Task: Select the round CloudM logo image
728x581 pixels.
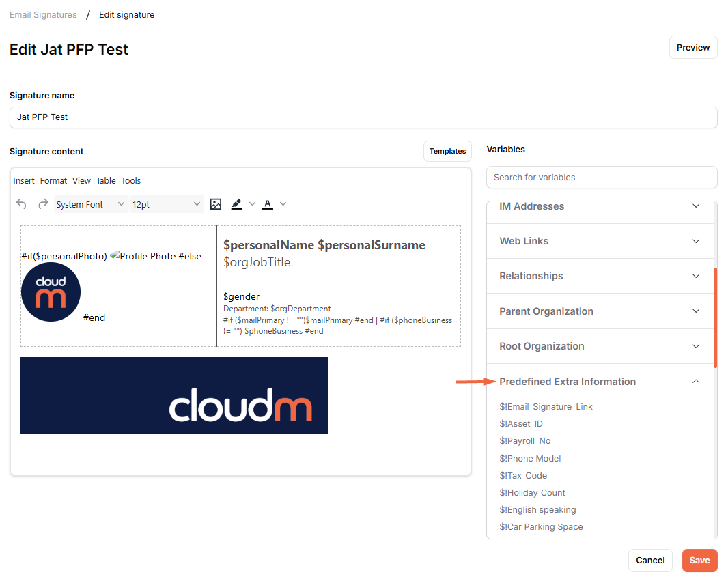Action: [x=51, y=292]
